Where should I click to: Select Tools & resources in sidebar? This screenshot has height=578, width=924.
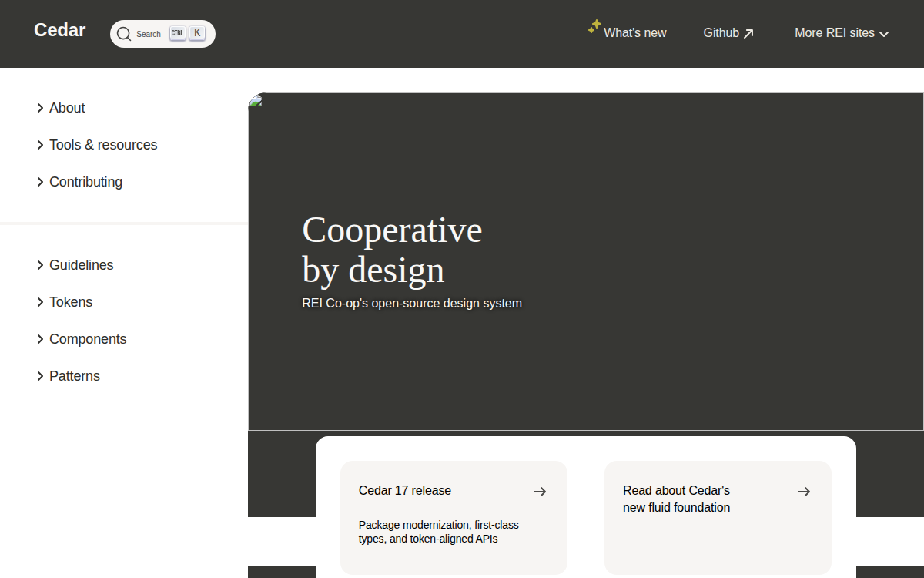click(x=103, y=145)
